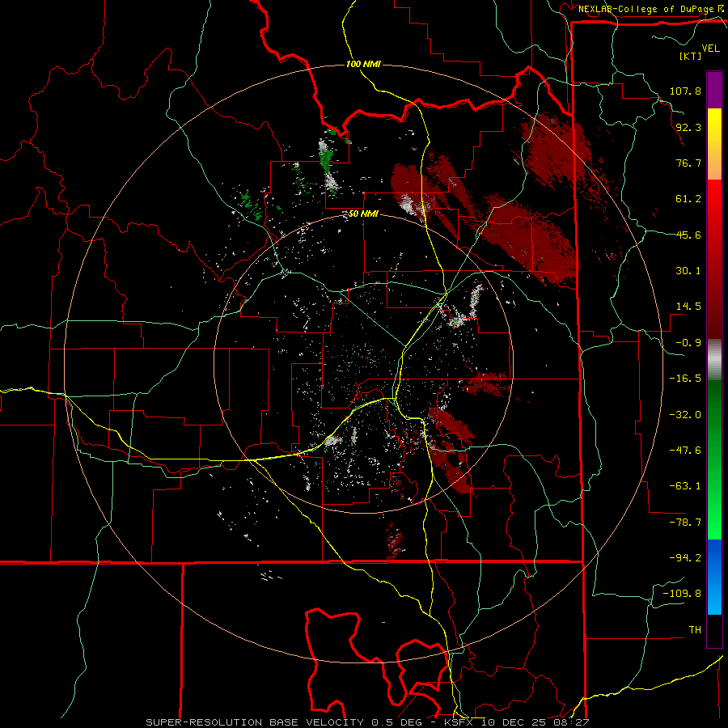Click the Super-Resolution Base Velocity caption
This screenshot has height=728, width=728.
coord(367,722)
